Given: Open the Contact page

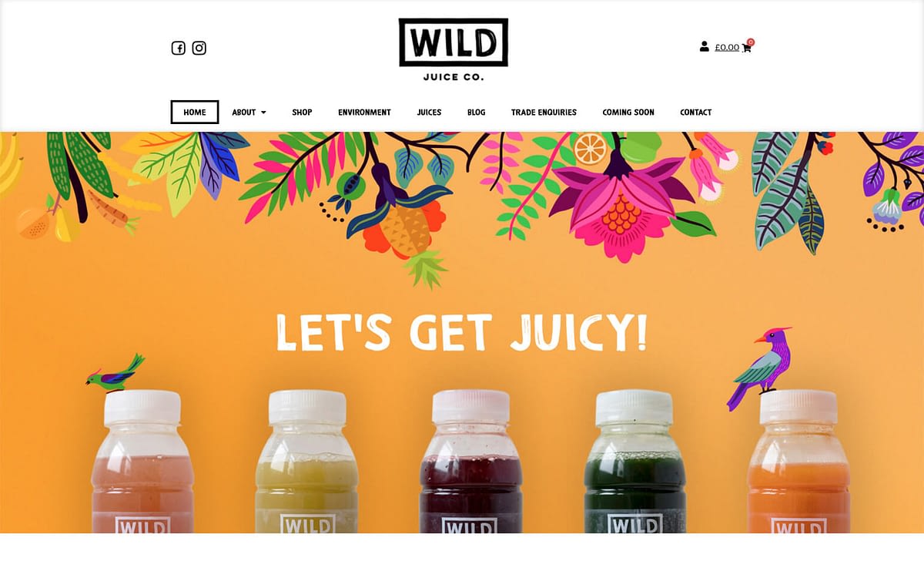Looking at the screenshot, I should coord(695,113).
